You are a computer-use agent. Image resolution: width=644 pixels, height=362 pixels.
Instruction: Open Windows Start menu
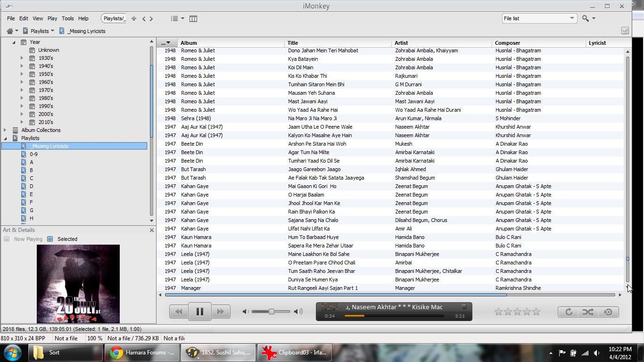coord(12,353)
